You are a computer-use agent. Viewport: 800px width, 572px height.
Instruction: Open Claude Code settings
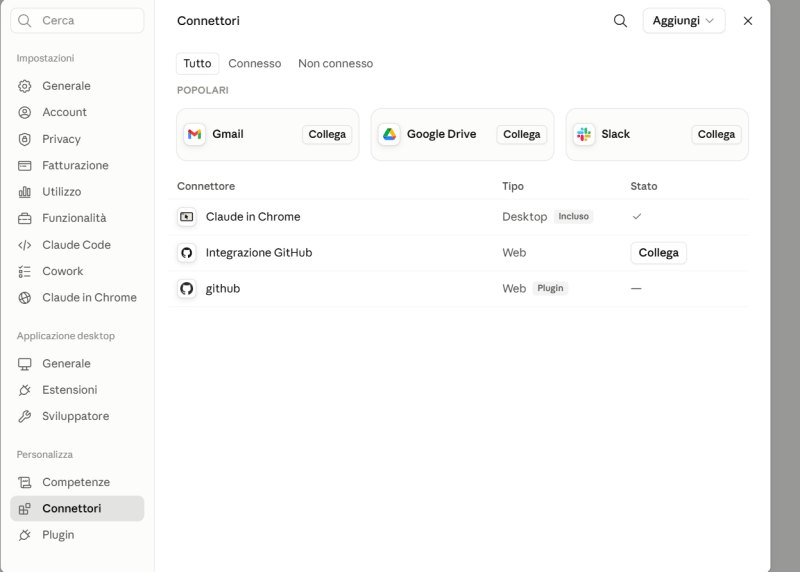click(77, 245)
